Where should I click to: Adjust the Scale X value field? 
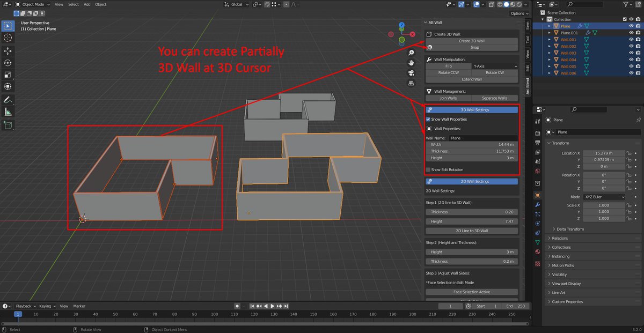[604, 205]
